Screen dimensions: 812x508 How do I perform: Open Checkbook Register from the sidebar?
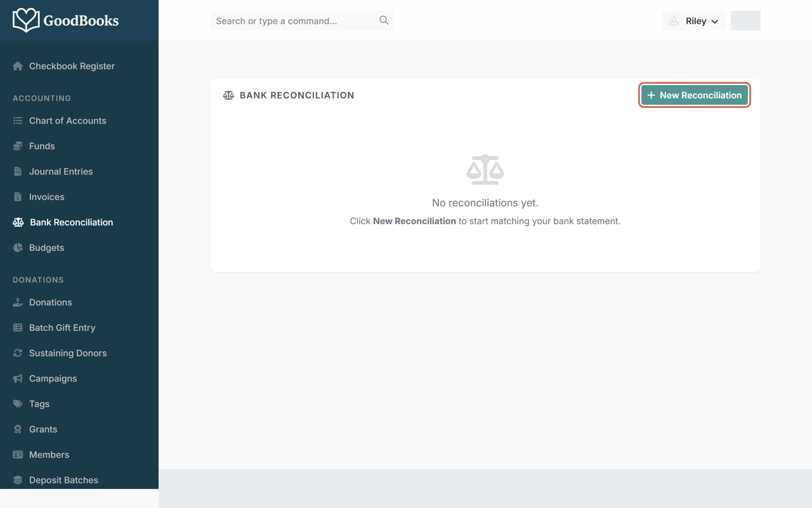[x=72, y=66]
